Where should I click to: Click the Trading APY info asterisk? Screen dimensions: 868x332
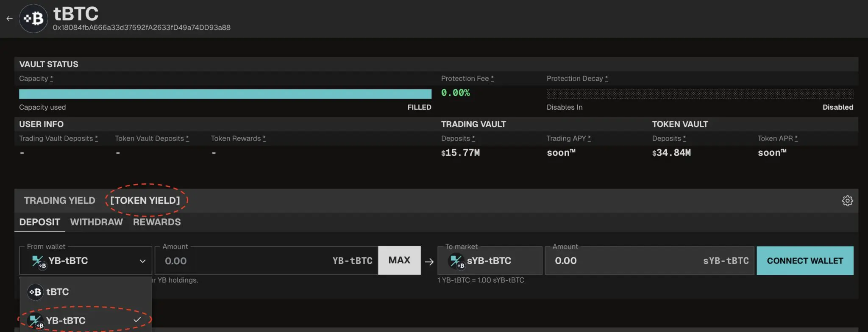[x=589, y=138]
